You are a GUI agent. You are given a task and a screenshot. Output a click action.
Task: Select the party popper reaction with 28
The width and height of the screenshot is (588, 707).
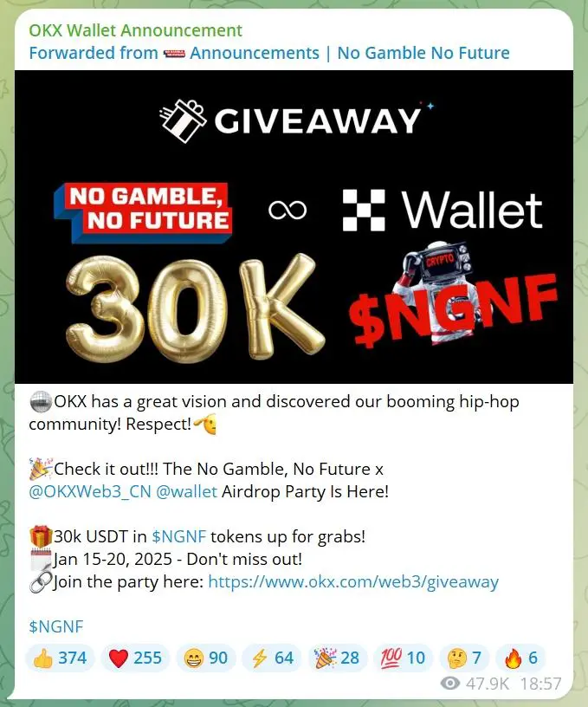point(338,658)
